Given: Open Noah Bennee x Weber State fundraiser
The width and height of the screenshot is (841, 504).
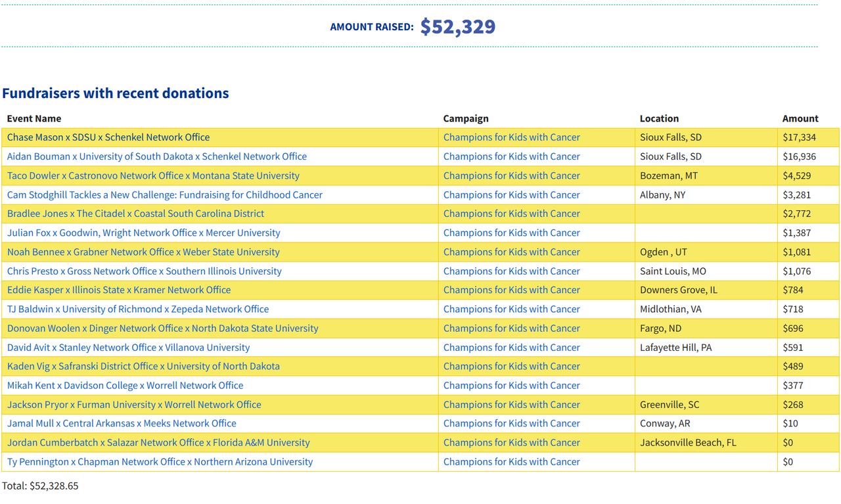Looking at the screenshot, I should [x=143, y=252].
